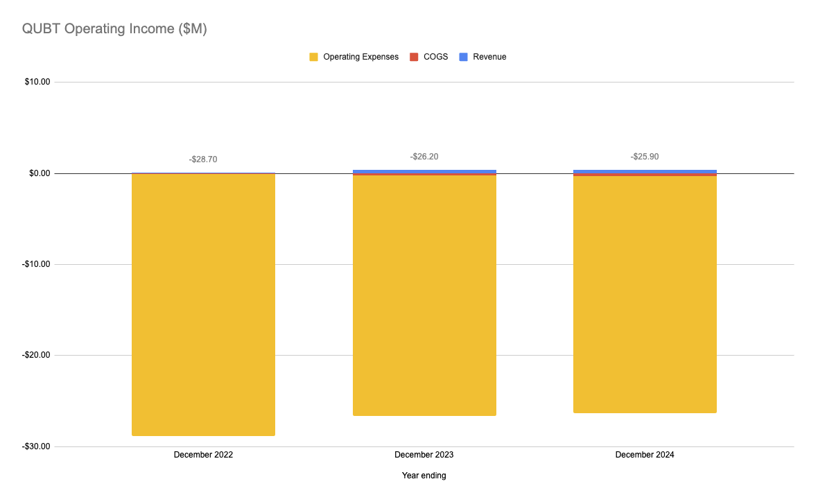
Task: Click the -$30.00 axis value
Action: [36, 446]
